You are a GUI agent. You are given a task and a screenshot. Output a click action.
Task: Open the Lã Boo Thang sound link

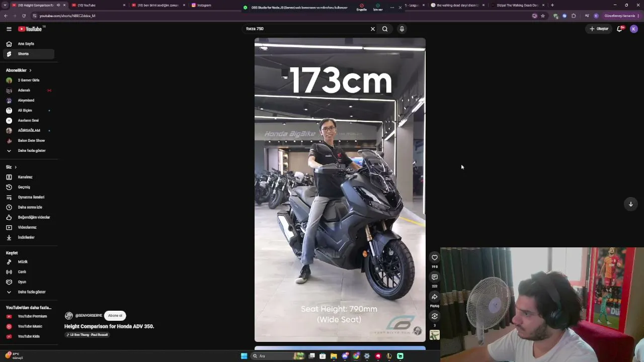pos(87,335)
